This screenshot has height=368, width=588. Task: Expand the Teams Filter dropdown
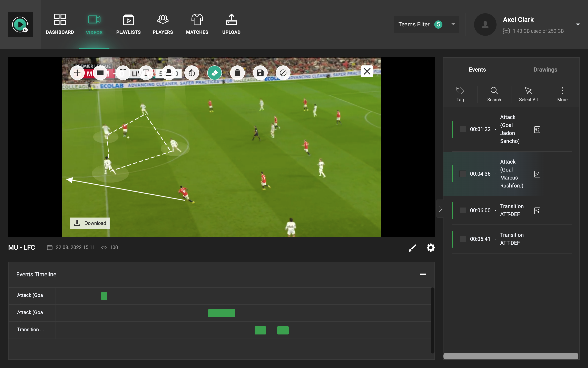click(427, 24)
